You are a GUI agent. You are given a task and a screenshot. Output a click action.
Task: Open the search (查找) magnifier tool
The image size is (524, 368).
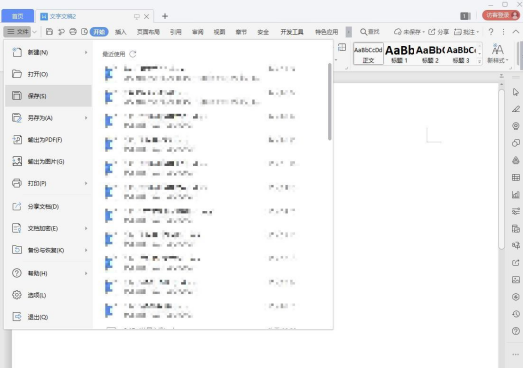click(370, 32)
